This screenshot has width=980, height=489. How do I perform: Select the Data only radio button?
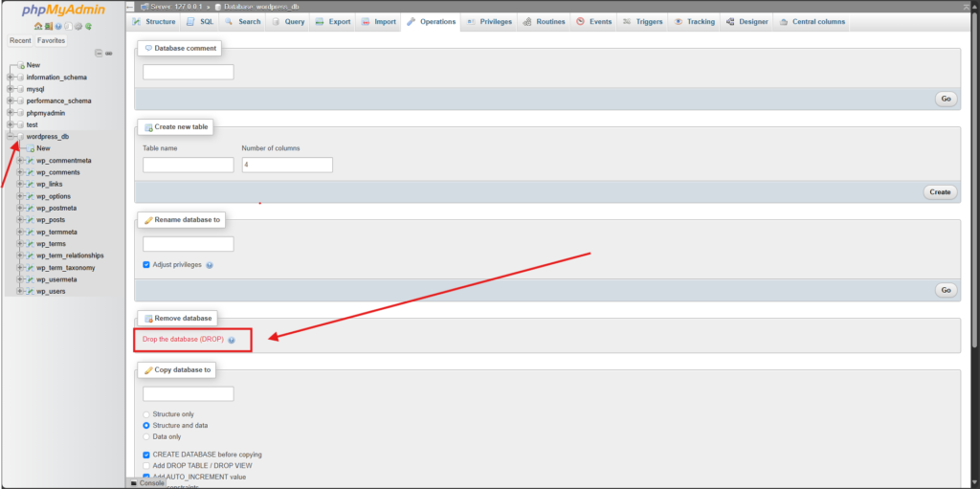click(x=146, y=437)
